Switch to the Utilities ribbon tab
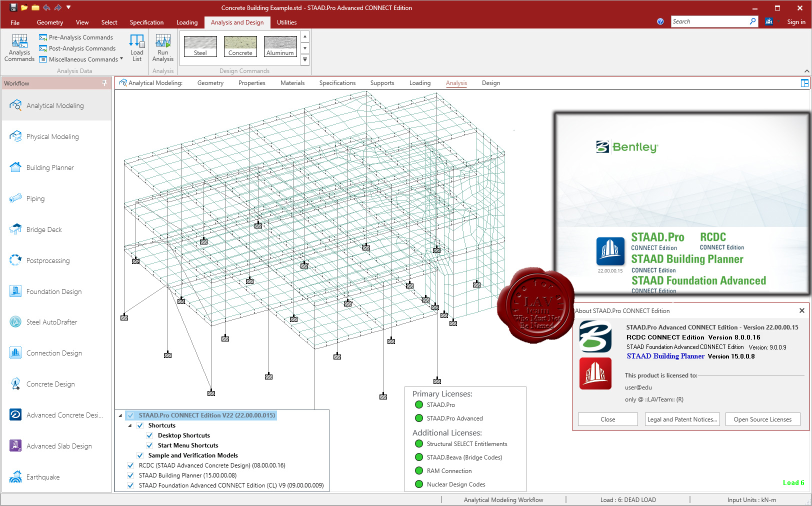 (287, 22)
